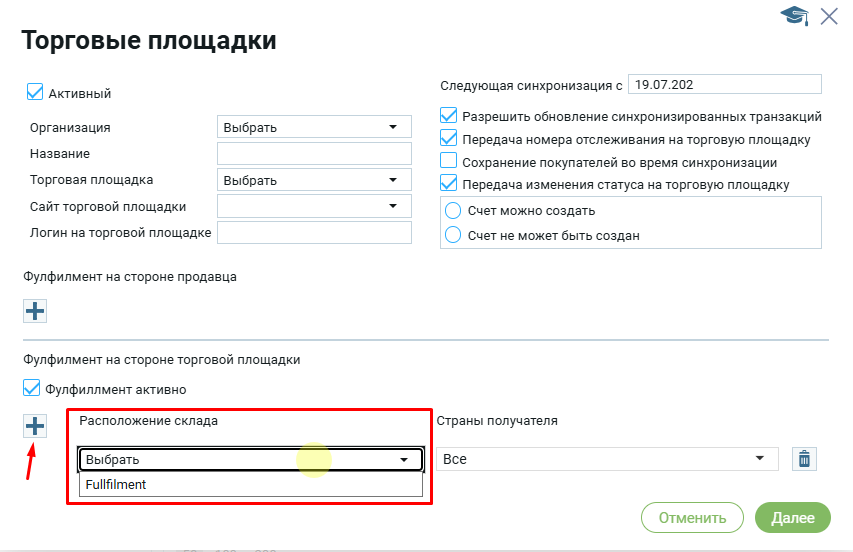Click into the Название text field
The width and height of the screenshot is (853, 552).
tap(314, 154)
